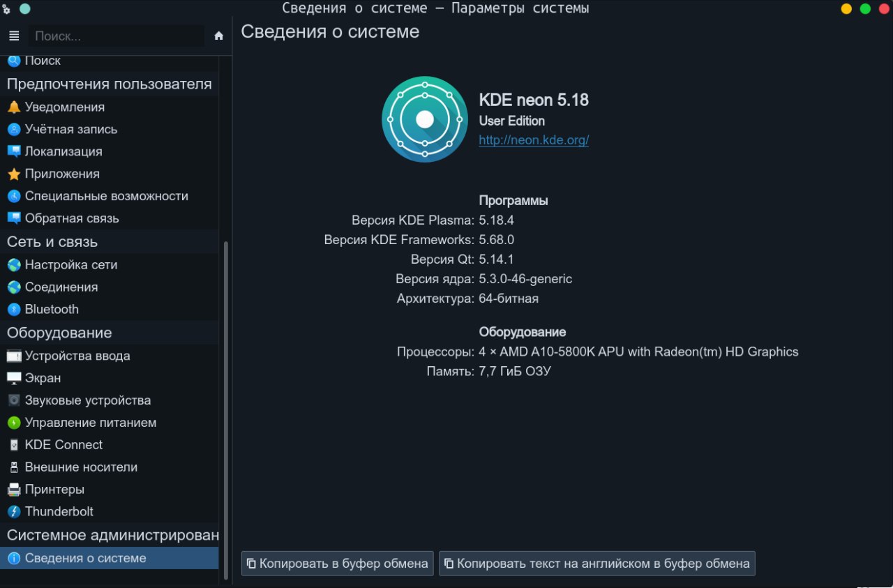Open Настройка сети

click(110, 264)
